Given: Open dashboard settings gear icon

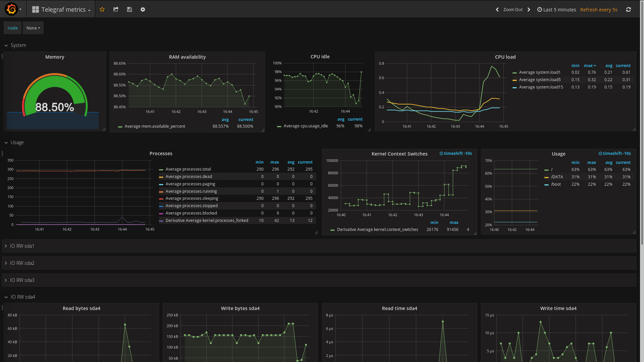Looking at the screenshot, I should coord(143,9).
